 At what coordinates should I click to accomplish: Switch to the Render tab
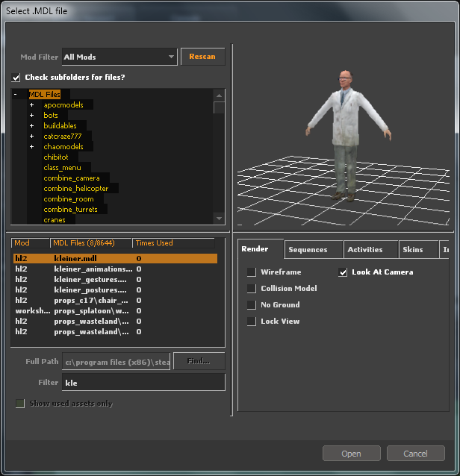[x=261, y=249]
